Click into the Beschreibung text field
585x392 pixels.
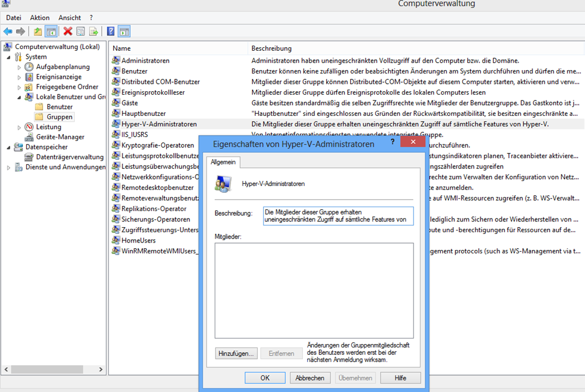click(338, 216)
